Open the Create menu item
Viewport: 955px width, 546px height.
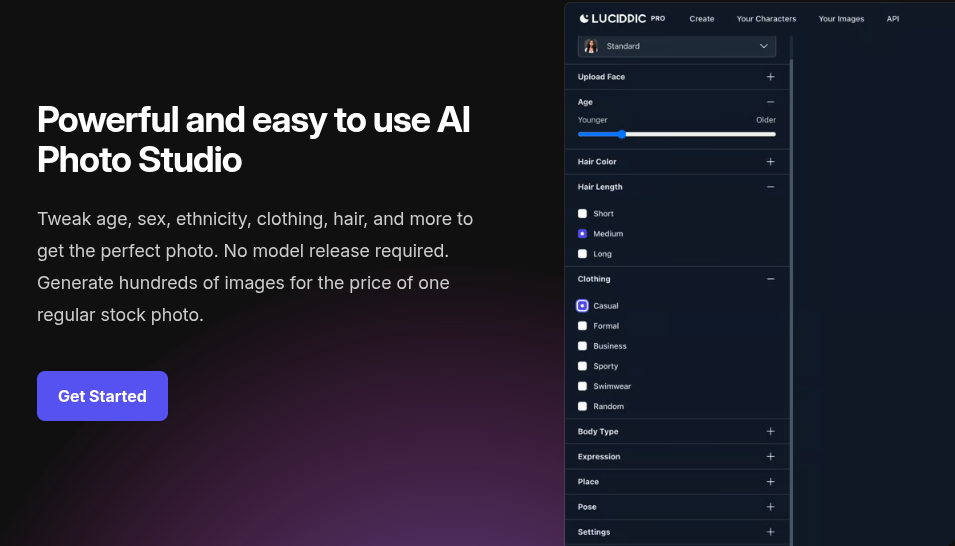tap(702, 19)
